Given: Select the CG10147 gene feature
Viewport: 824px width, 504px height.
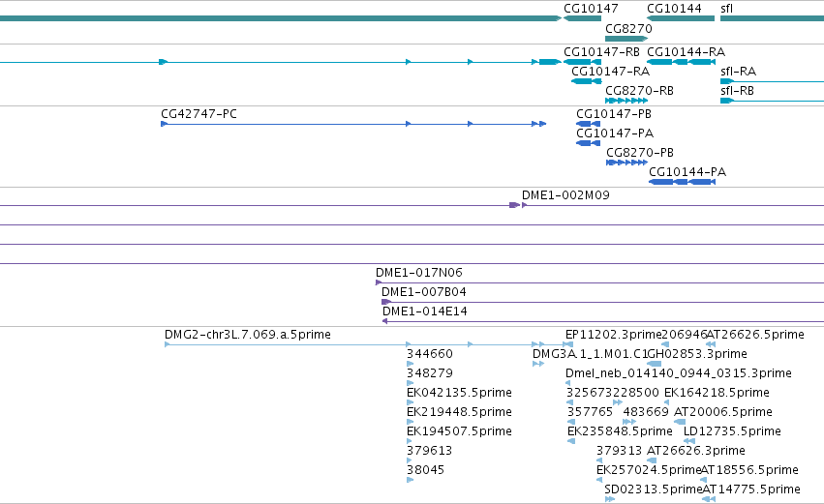Looking at the screenshot, I should (582, 18).
